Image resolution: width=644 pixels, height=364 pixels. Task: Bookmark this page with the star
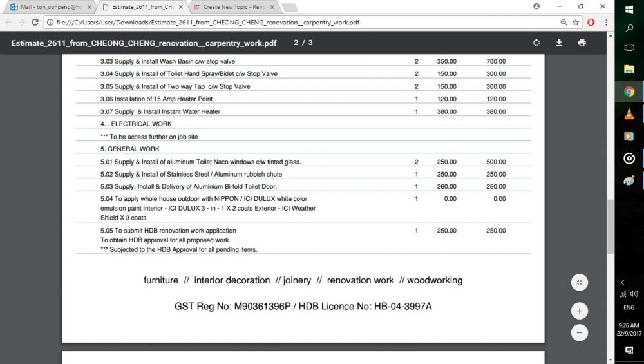pos(576,22)
